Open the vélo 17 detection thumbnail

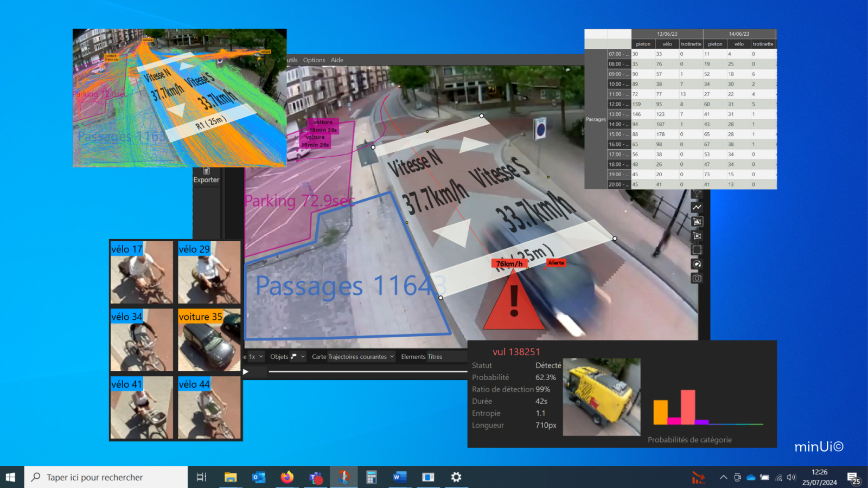coord(142,272)
